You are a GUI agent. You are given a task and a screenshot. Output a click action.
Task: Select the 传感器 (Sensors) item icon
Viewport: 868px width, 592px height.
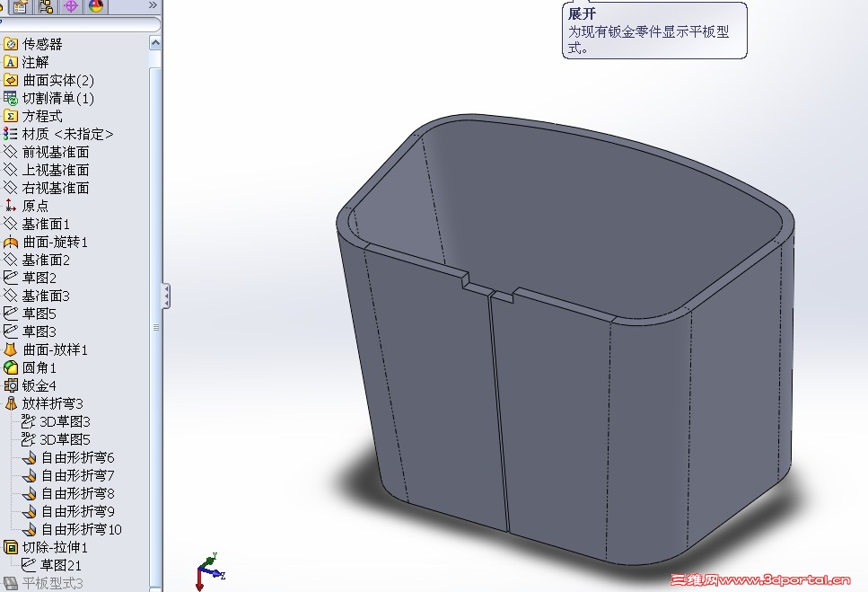(13, 43)
